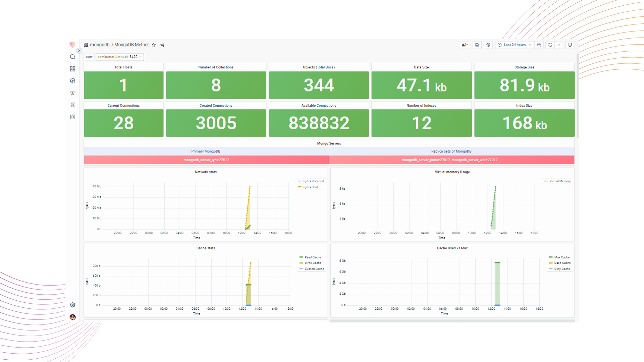The image size is (644, 362).
Task: Share dashboard via share icon
Action: [x=162, y=45]
